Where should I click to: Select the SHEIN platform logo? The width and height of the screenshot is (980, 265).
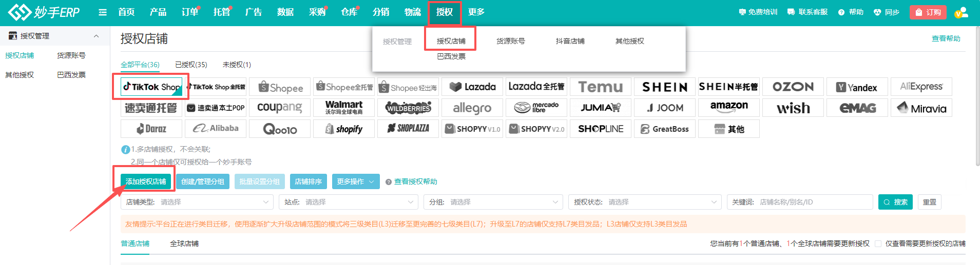(x=665, y=87)
